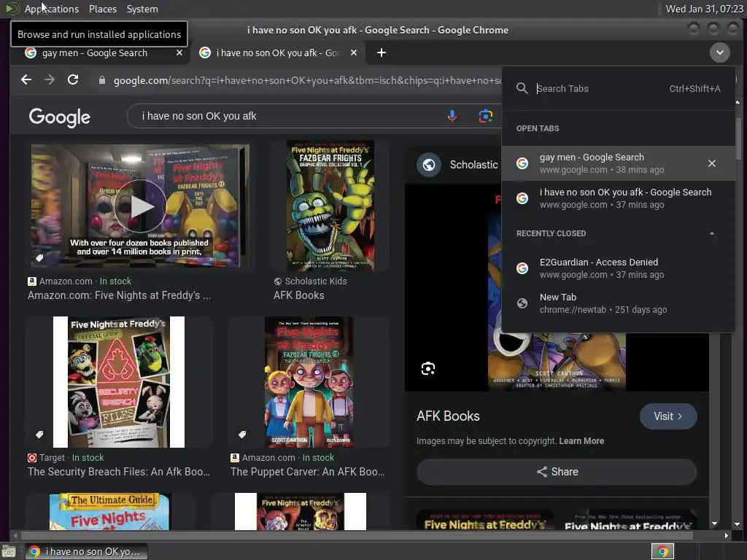Click the product tag icon on Puppet Carver image
Image resolution: width=747 pixels, height=560 pixels.
click(x=242, y=435)
